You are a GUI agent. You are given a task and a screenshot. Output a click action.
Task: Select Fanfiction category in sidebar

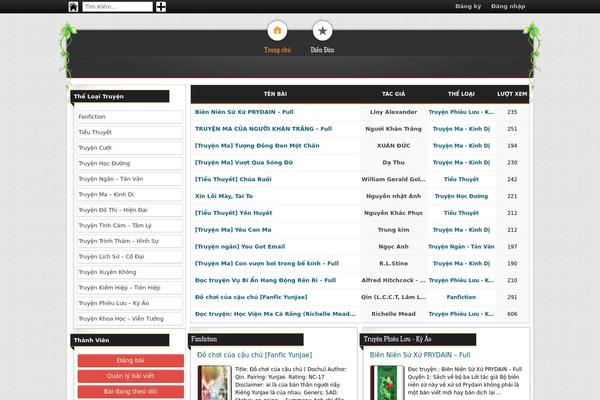click(129, 117)
